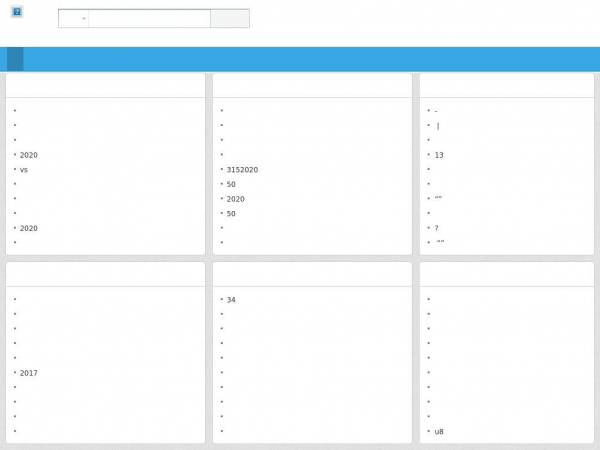Open the "-" entry atop the right panel
The height and width of the screenshot is (450, 600).
click(x=436, y=111)
